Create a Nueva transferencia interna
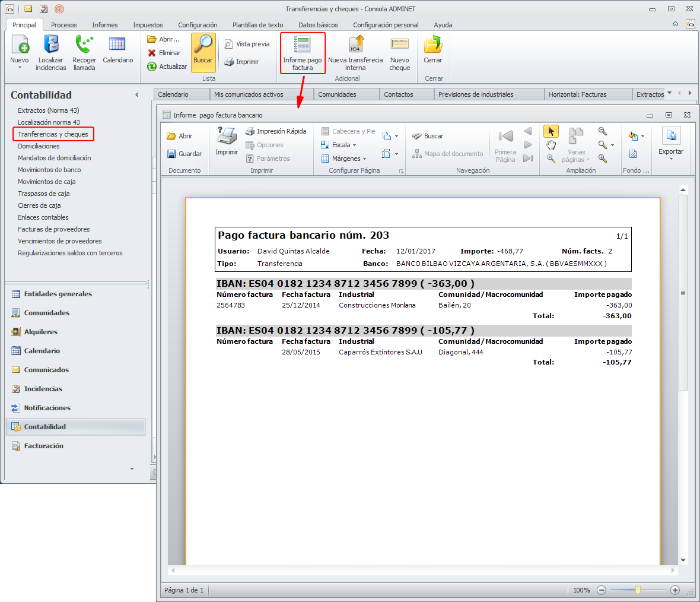The image size is (700, 602). point(355,45)
